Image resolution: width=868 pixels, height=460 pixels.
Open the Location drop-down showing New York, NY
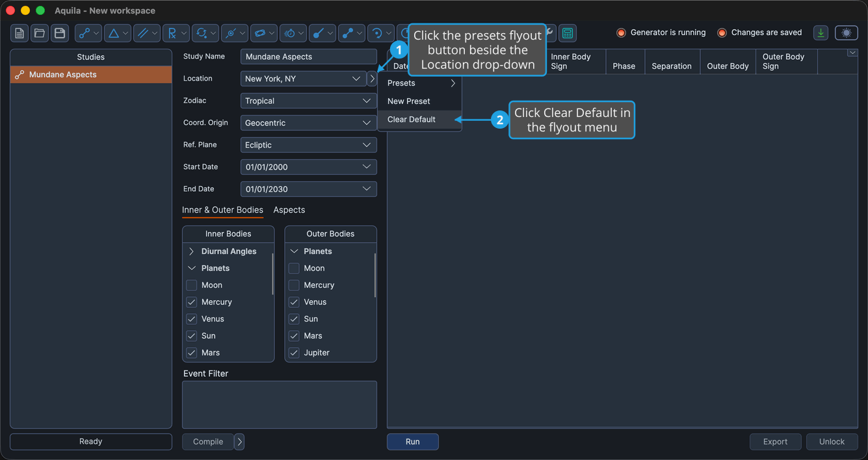pos(303,79)
